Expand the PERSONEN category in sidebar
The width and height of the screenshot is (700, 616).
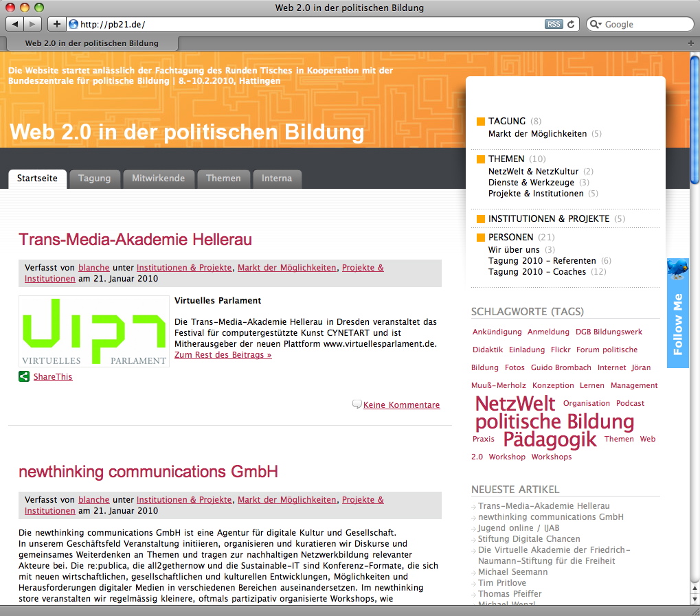click(x=511, y=237)
